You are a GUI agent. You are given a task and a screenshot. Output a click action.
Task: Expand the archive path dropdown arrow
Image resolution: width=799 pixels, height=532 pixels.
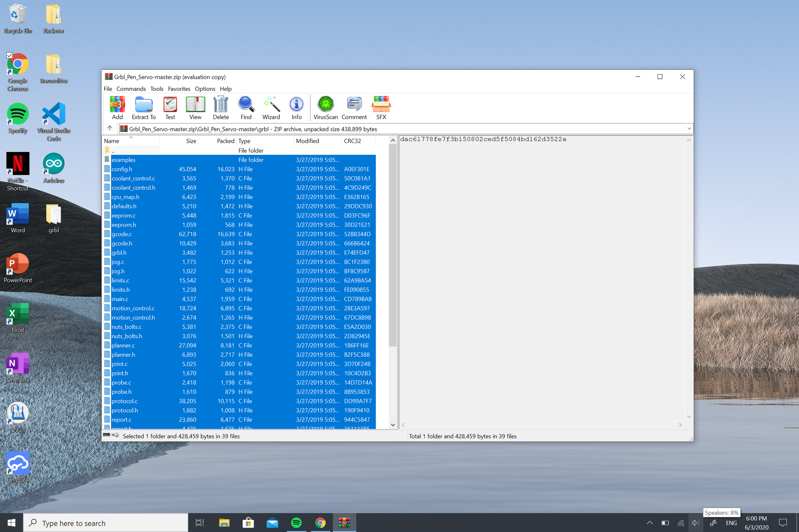pos(689,129)
